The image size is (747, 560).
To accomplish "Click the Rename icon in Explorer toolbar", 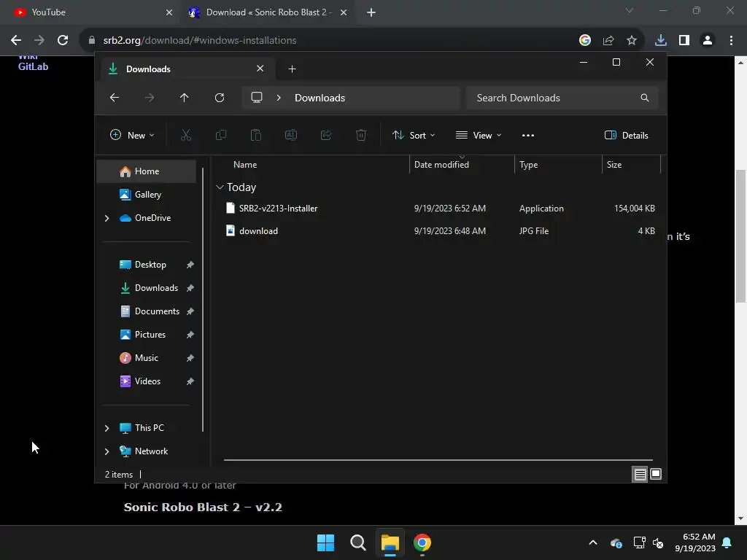I will [290, 135].
